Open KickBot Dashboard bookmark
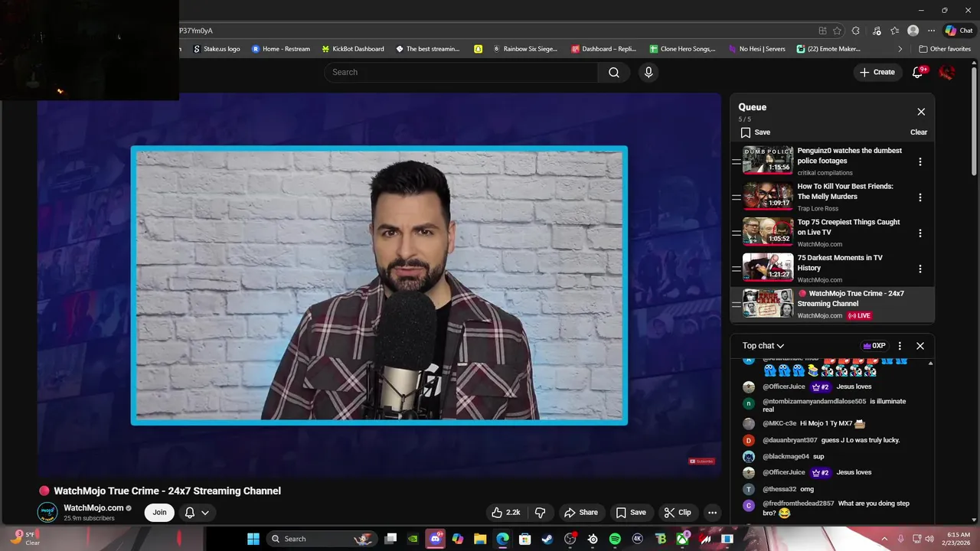The image size is (980, 551). click(x=353, y=49)
